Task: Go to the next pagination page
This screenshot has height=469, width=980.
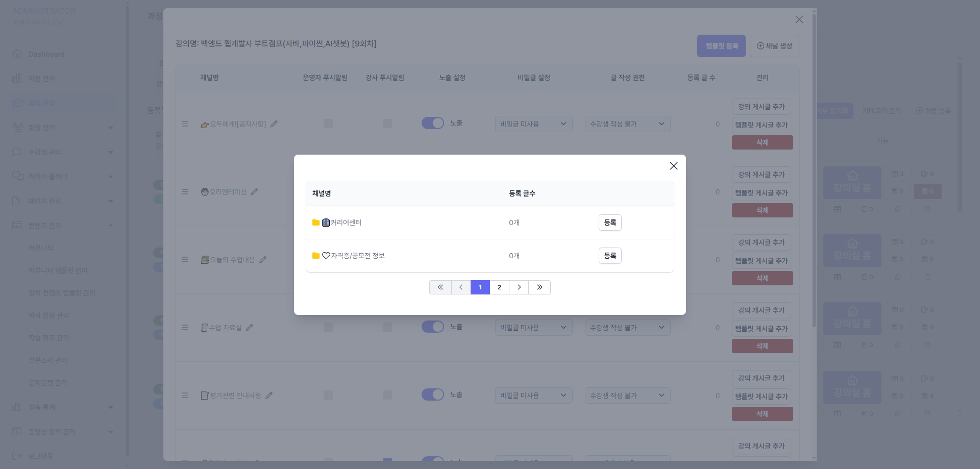Action: pyautogui.click(x=519, y=287)
